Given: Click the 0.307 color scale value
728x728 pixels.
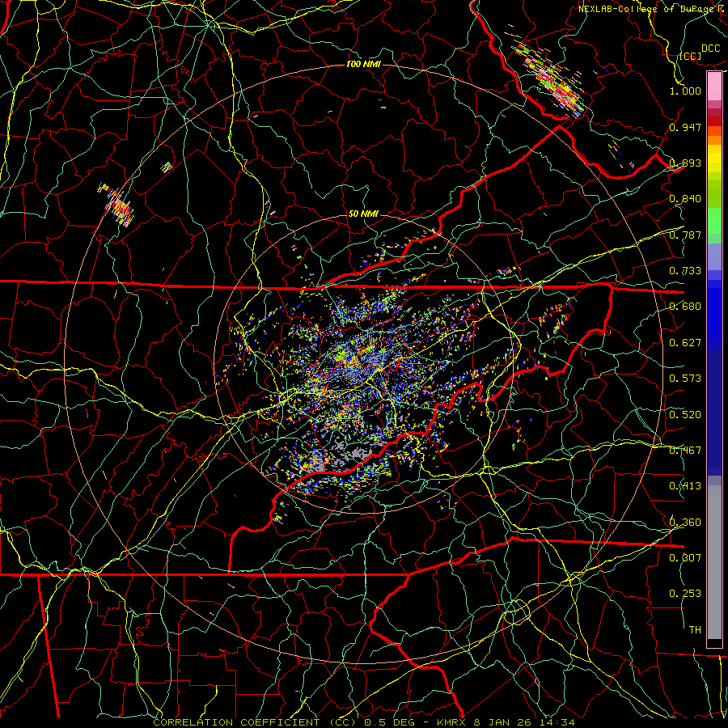Looking at the screenshot, I should pyautogui.click(x=685, y=558).
